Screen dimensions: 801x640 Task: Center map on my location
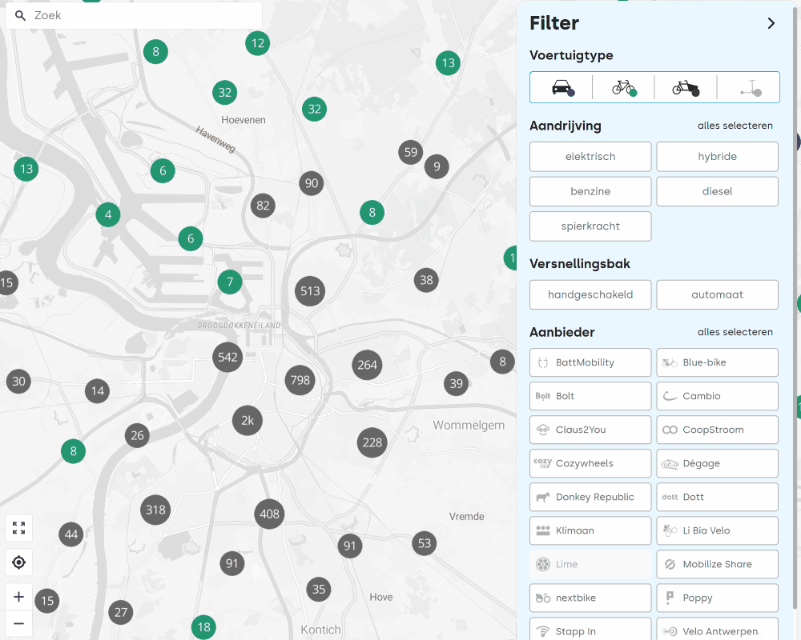pos(19,562)
